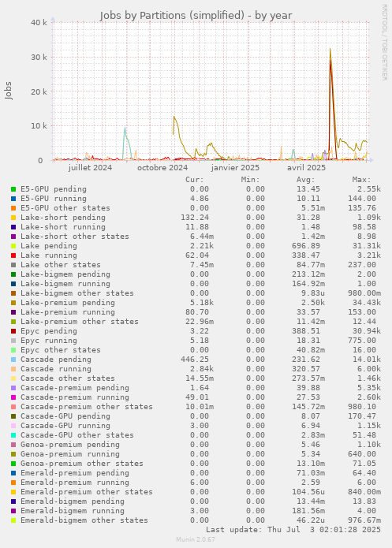This screenshot has height=548, width=392.
Task: Click the 'Lake-premium other states' legend label
Action: [80, 322]
